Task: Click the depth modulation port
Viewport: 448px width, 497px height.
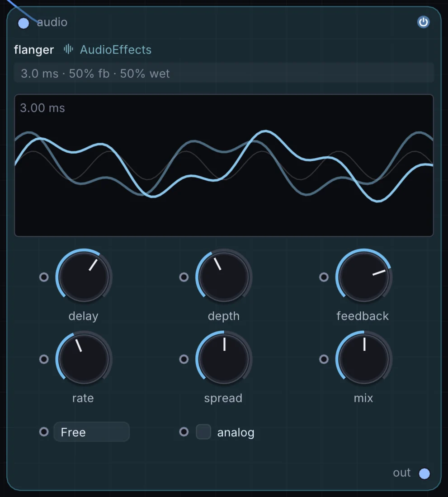Action: (184, 277)
